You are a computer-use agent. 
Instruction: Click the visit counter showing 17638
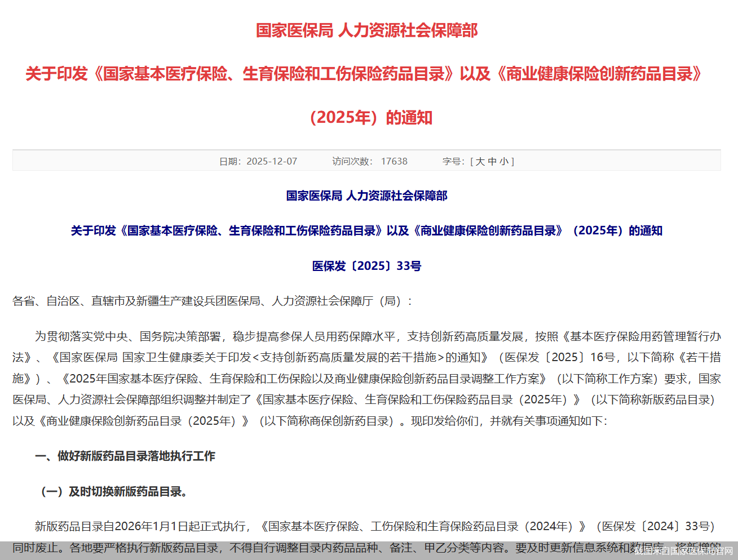[395, 161]
